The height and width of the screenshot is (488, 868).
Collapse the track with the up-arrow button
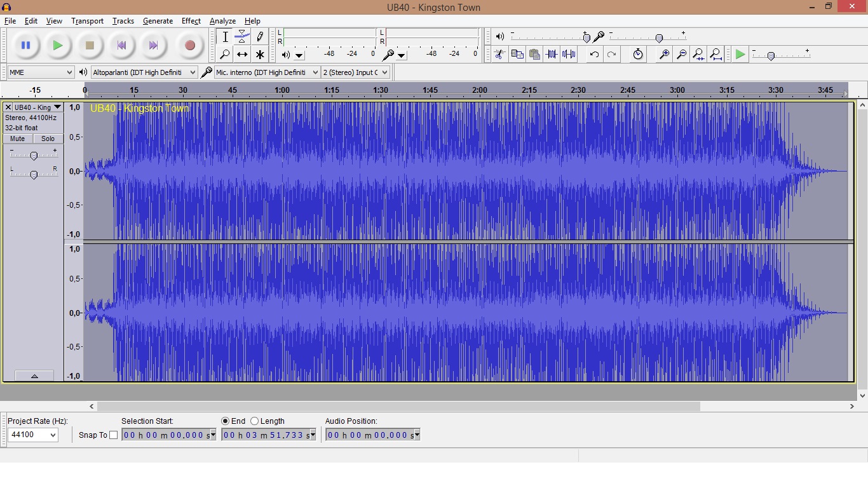(x=34, y=376)
